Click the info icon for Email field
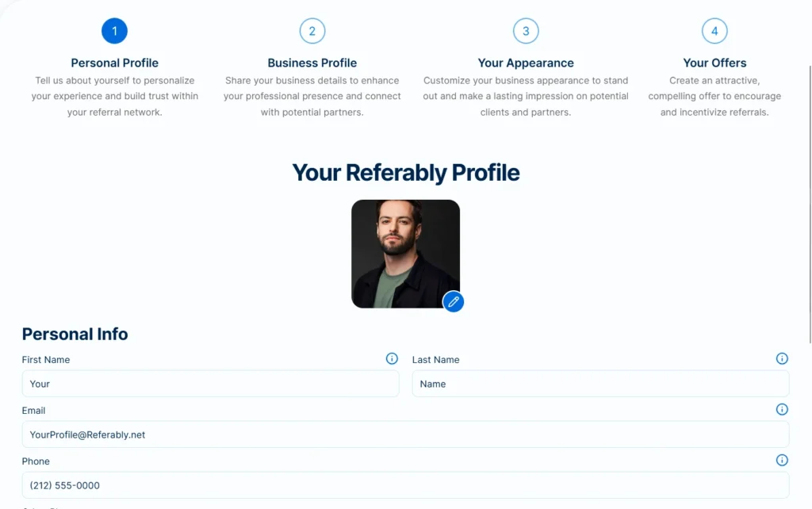The height and width of the screenshot is (509, 812). [x=782, y=409]
